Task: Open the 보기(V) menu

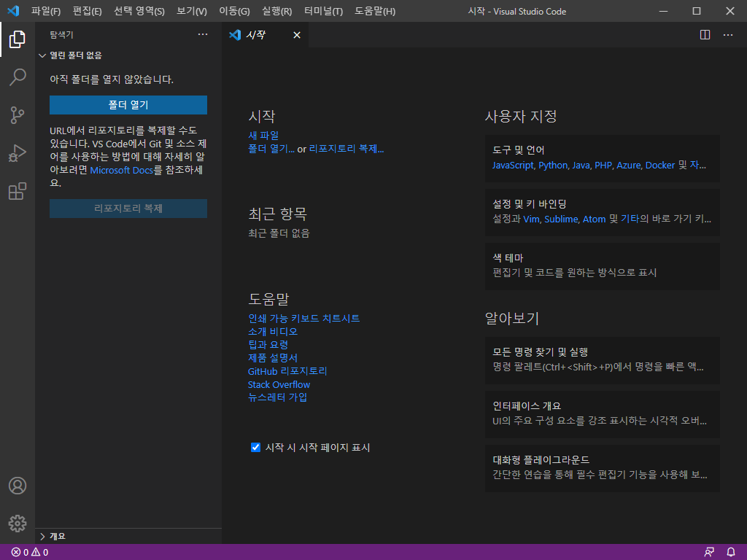Action: coord(192,11)
